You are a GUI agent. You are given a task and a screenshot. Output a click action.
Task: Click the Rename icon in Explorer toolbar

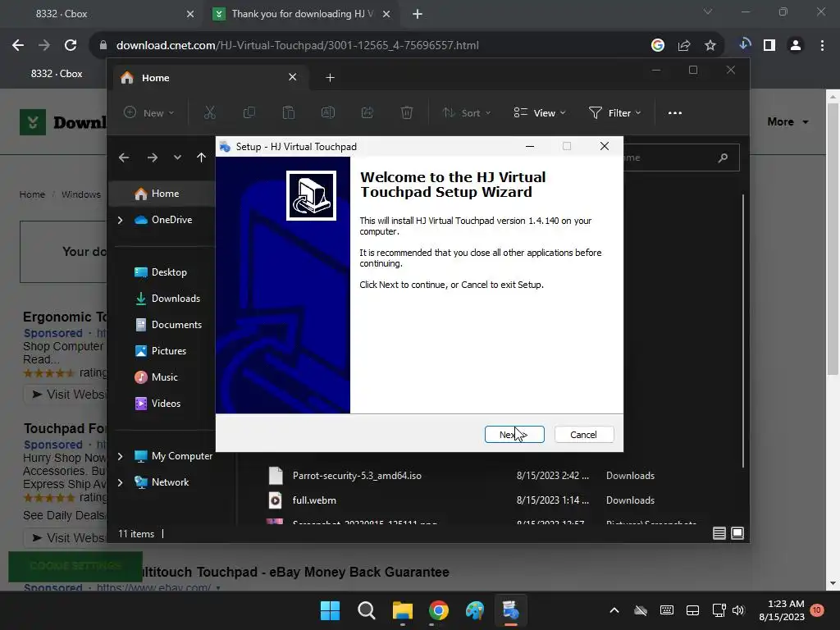(x=328, y=112)
